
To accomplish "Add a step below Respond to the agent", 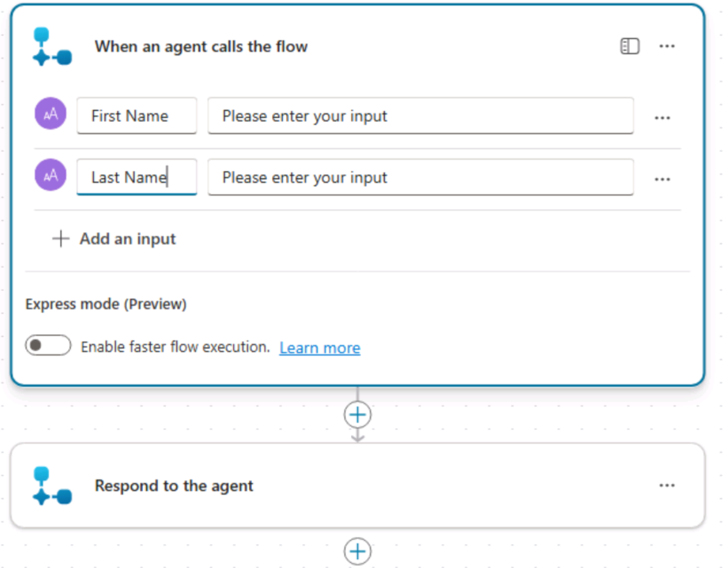I will 358,551.
